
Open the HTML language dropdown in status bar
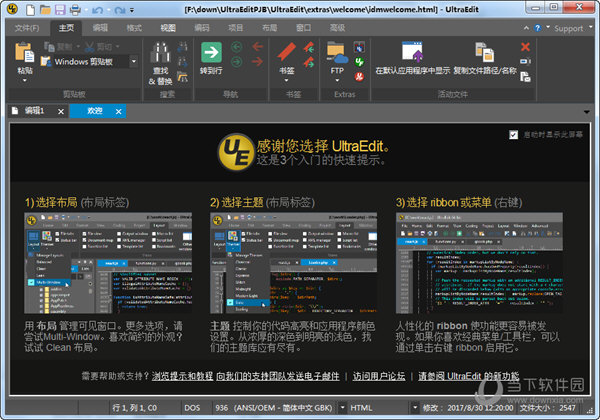click(x=415, y=407)
